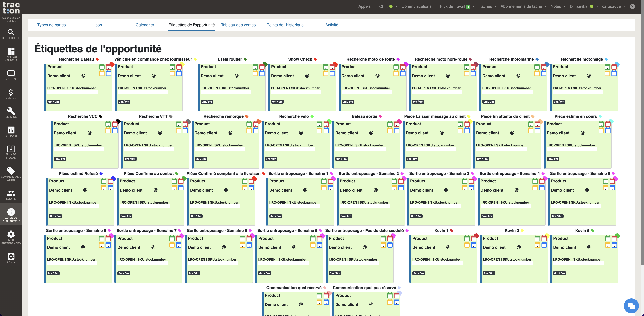Open the Commercialisation tag icon
644x316 pixels.
(11, 174)
